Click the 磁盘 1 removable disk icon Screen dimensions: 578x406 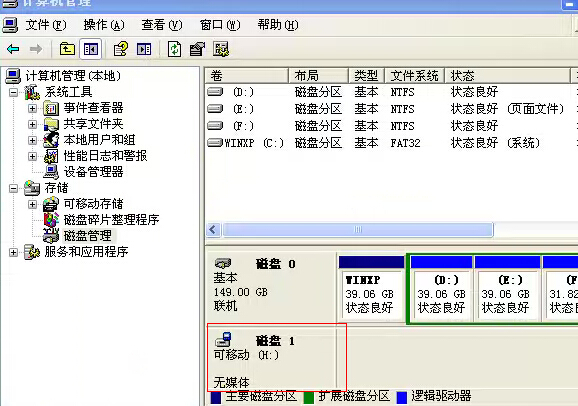click(x=223, y=340)
